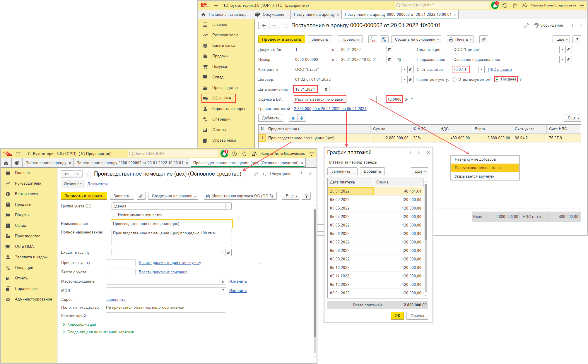Click paperclip attachments icon in document toolbar
The image size is (588, 364).
pos(483,40)
